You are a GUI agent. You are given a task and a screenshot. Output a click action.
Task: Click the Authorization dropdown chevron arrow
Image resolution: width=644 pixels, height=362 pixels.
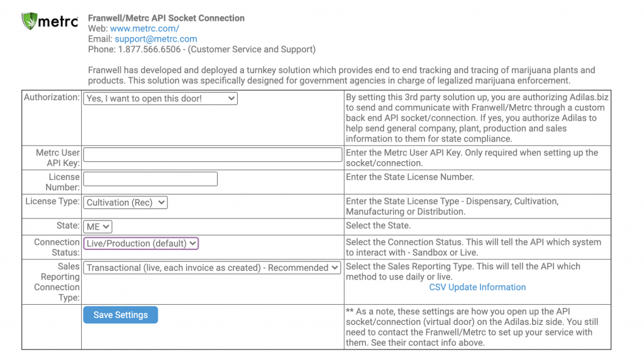231,98
